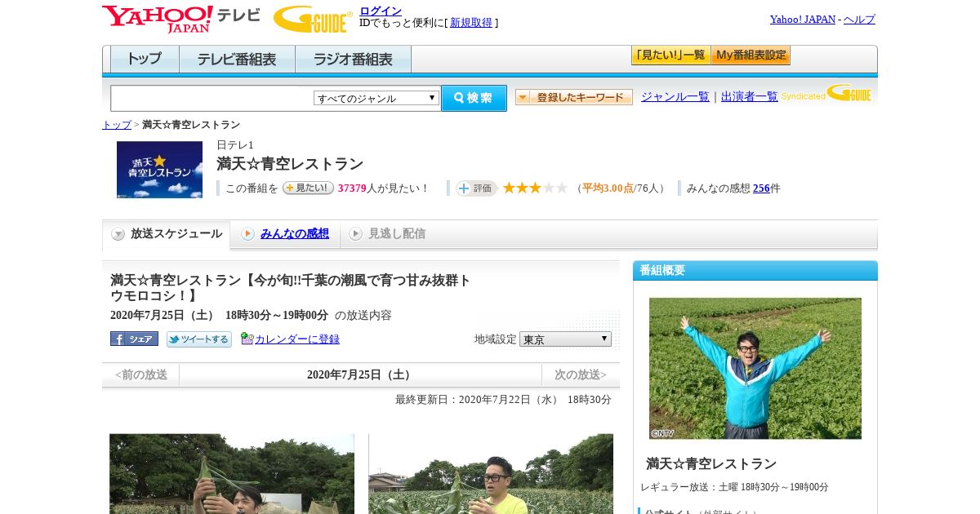The width and height of the screenshot is (980, 514).
Task: Click the Syndicated G-GUIDE logo
Action: click(x=826, y=93)
